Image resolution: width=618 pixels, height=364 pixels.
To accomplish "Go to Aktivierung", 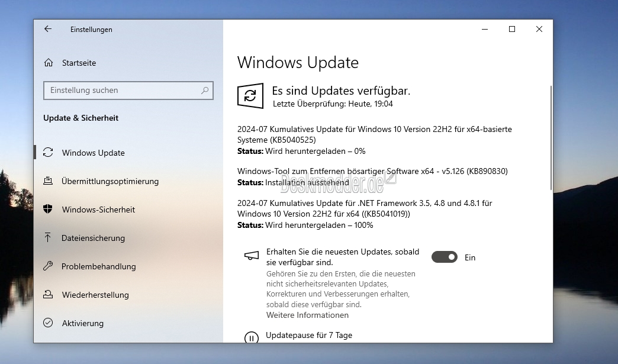I will click(83, 323).
